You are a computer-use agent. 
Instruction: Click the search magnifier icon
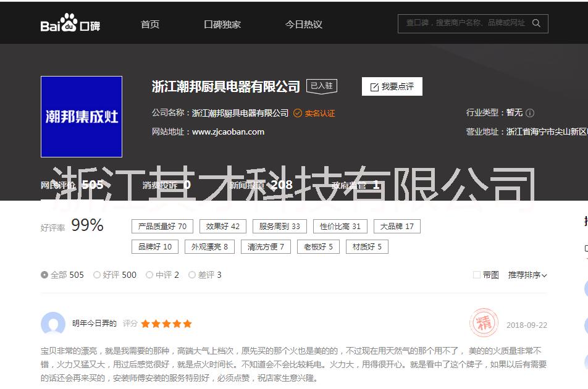[536, 23]
